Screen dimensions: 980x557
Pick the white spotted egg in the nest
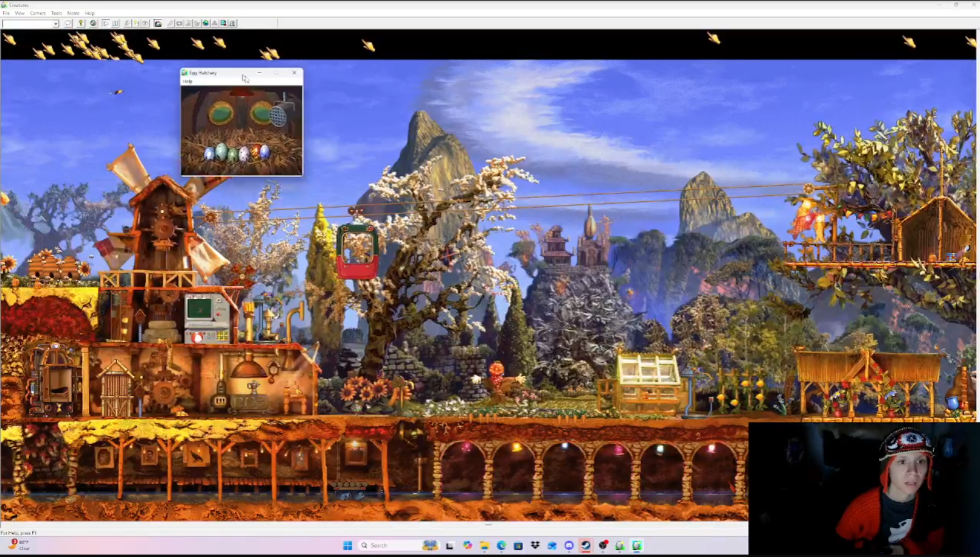pos(245,153)
